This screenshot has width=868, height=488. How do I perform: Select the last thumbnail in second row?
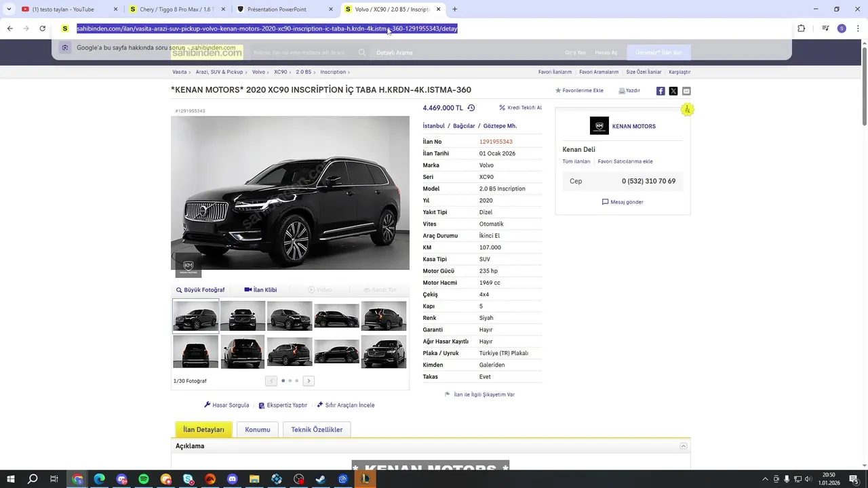coord(384,352)
